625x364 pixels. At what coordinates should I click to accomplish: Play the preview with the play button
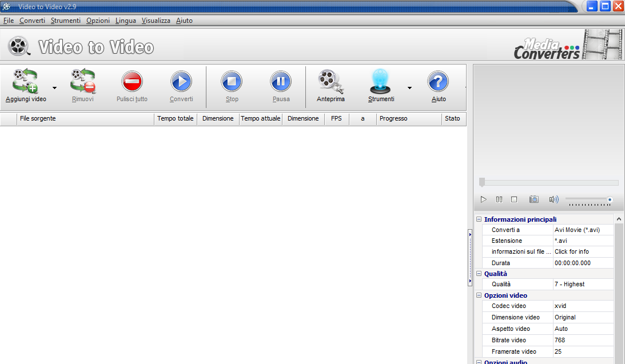coord(484,199)
